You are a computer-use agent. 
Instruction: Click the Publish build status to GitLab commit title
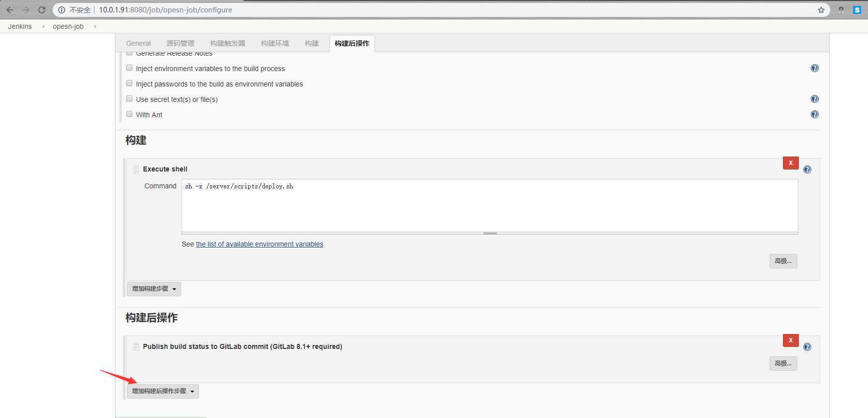[x=243, y=346]
